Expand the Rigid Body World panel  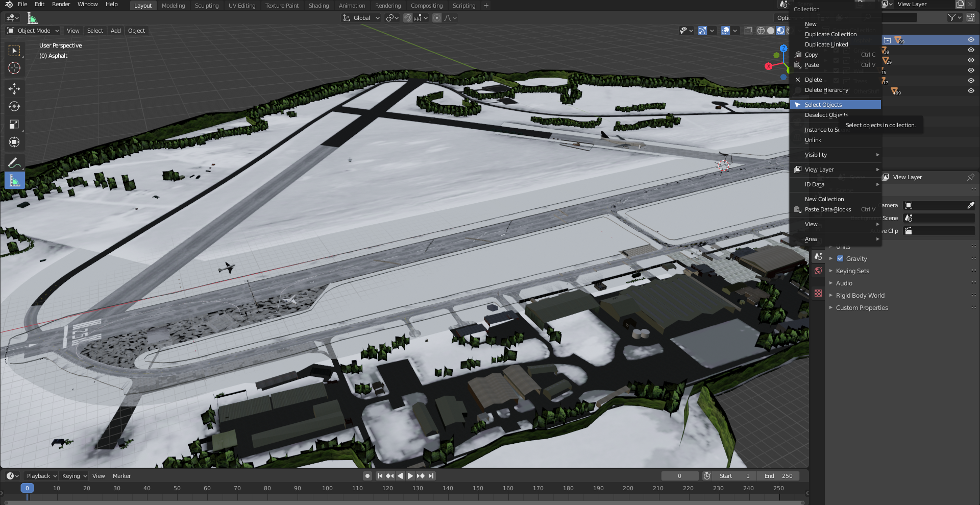(x=860, y=296)
